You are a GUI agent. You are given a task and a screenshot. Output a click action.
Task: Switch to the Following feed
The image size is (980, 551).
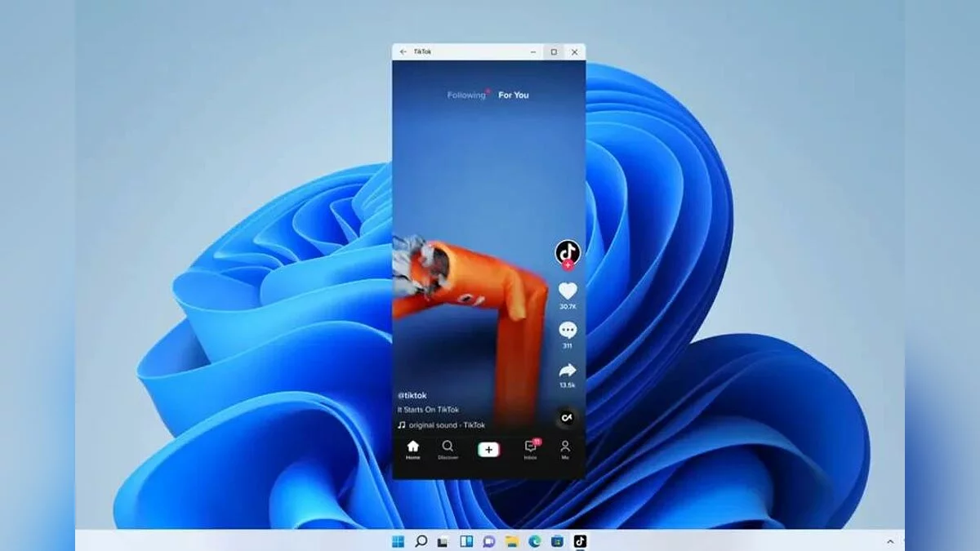click(x=466, y=96)
